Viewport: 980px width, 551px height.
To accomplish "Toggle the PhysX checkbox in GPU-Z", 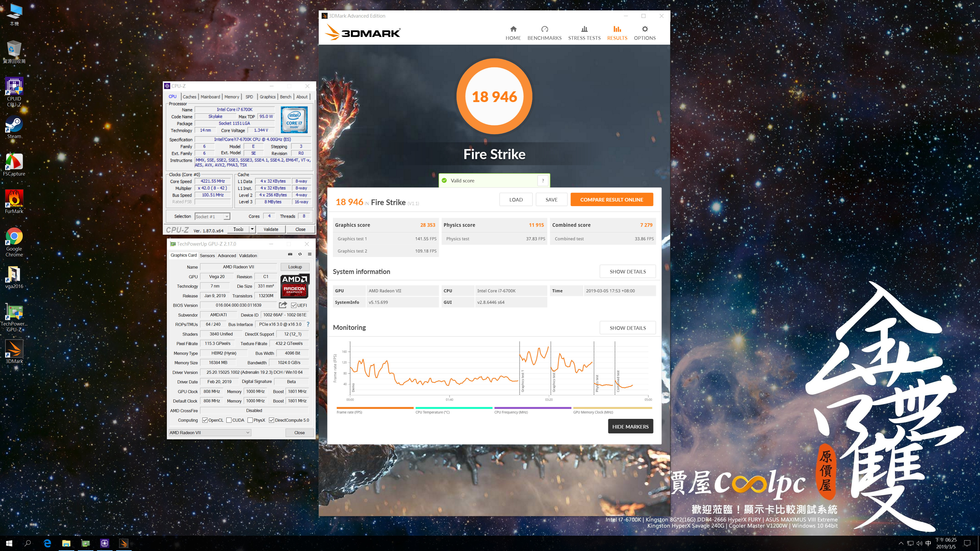I will (x=250, y=420).
